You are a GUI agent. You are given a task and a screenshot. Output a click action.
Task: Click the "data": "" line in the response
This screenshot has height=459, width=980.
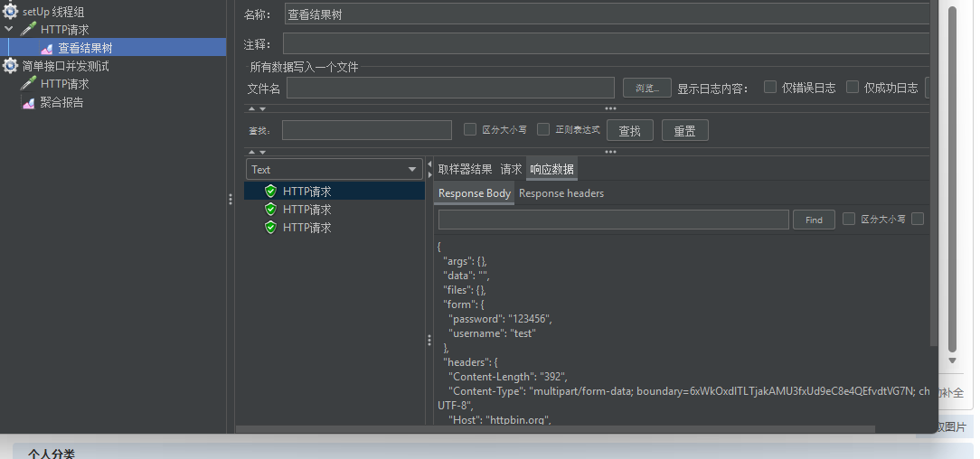coord(466,276)
